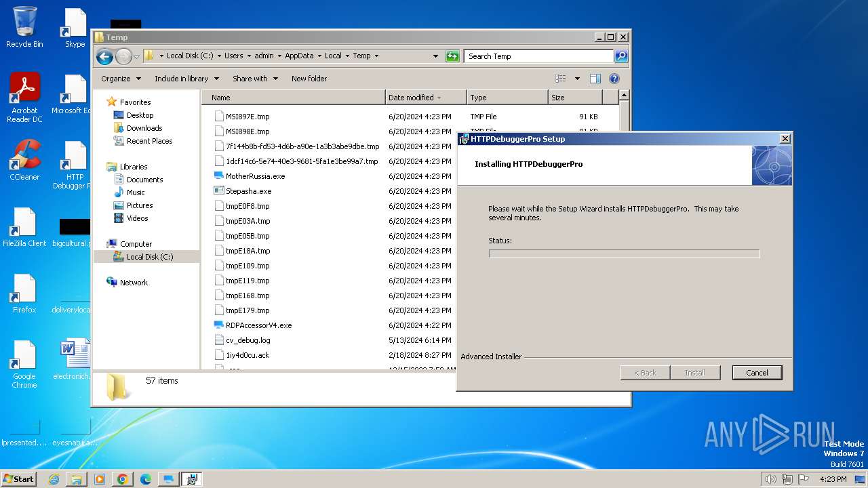Image resolution: width=868 pixels, height=488 pixels.
Task: Expand Users breadcrumb arrow
Action: coord(249,56)
